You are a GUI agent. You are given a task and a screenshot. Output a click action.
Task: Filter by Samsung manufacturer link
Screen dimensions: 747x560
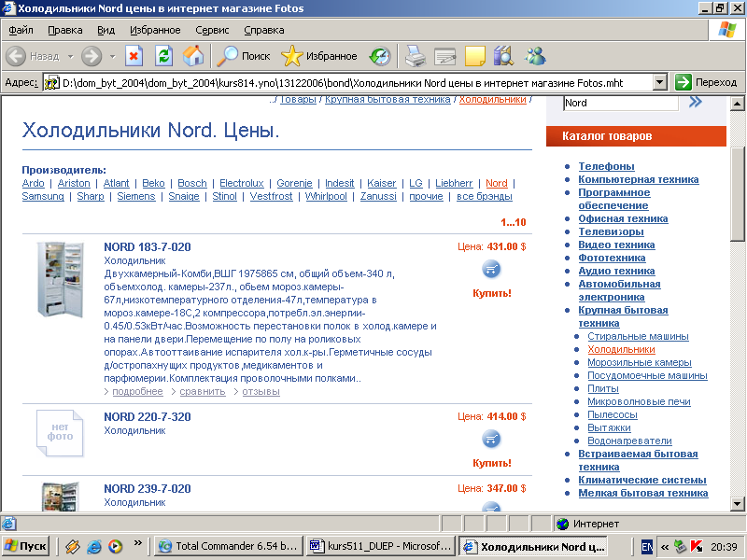point(43,196)
